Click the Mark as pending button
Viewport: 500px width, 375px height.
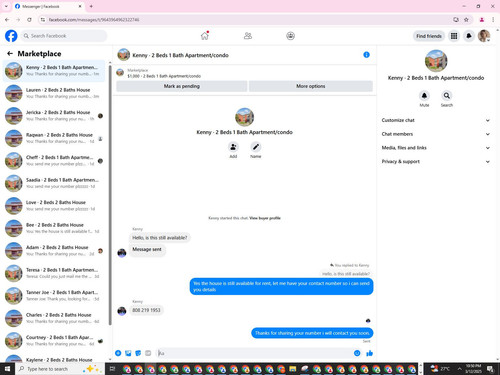click(182, 86)
